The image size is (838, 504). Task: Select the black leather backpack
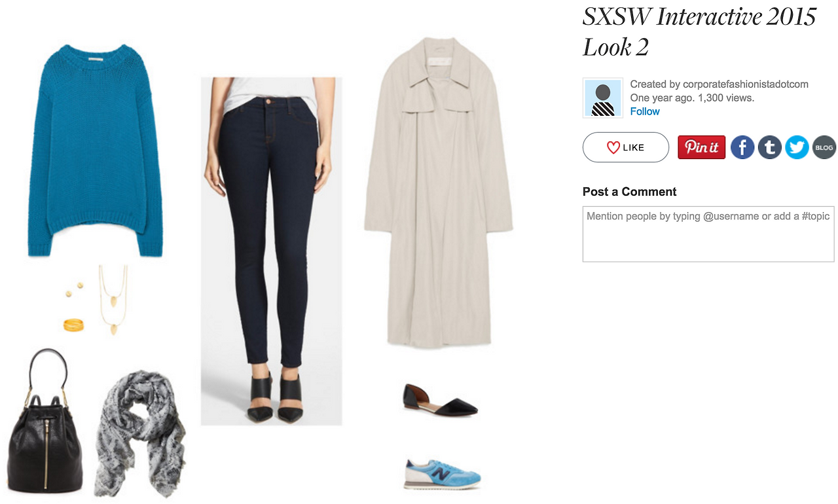[45, 421]
